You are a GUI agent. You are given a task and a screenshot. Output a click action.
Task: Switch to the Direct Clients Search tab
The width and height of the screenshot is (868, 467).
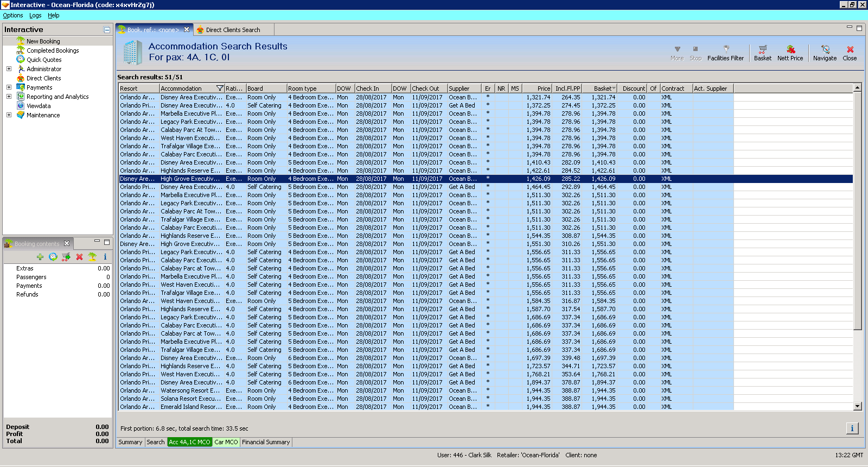pyautogui.click(x=232, y=30)
